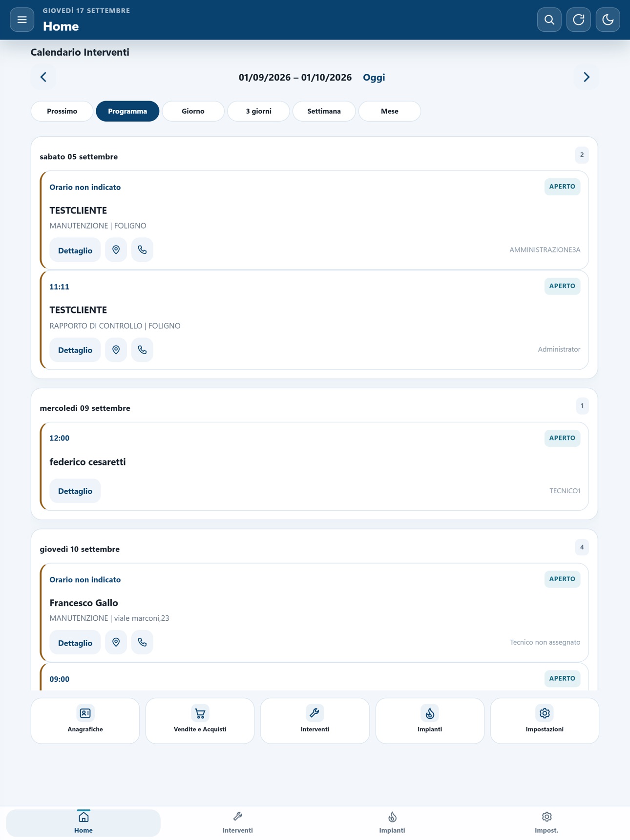Open the Impianti shortcut tile

click(x=430, y=721)
